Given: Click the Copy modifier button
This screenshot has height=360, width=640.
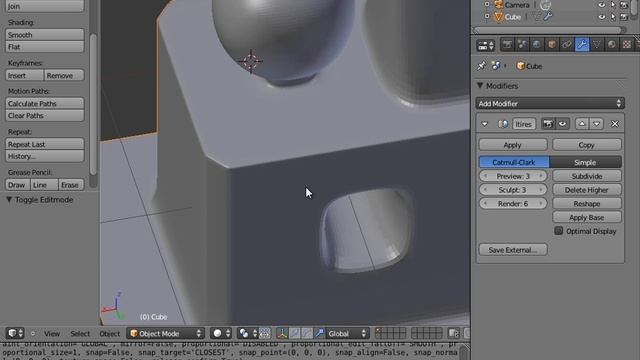Looking at the screenshot, I should (x=587, y=145).
